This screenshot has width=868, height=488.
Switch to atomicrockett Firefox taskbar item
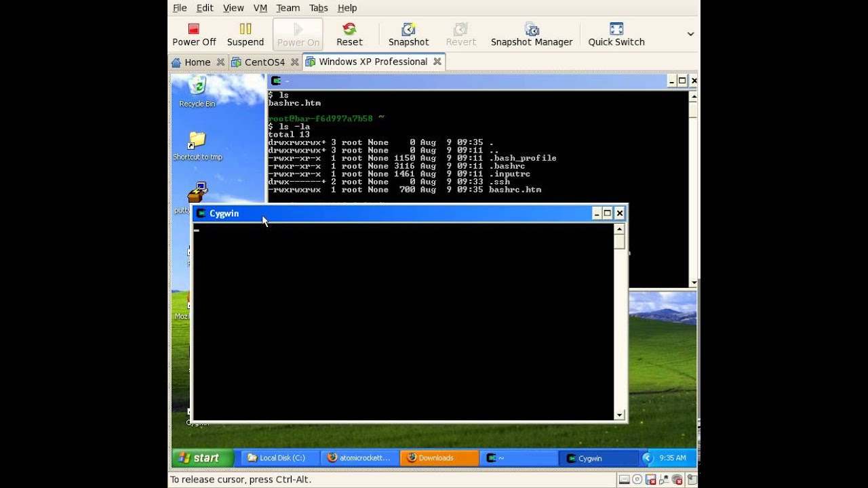point(359,458)
